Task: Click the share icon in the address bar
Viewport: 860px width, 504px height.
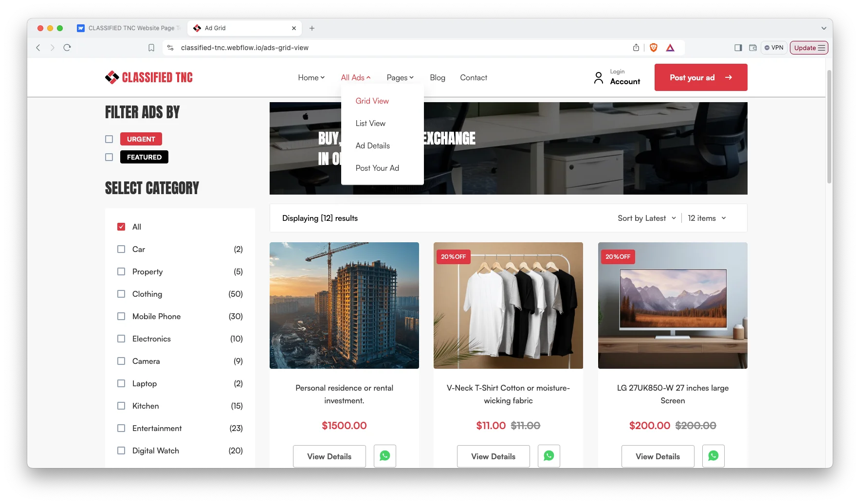Action: point(636,48)
